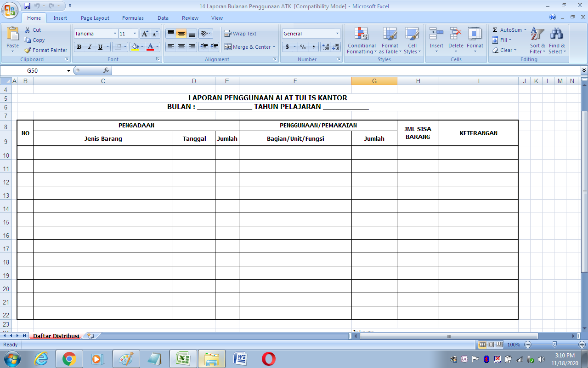
Task: Open the text Orientation options
Action: [x=206, y=34]
